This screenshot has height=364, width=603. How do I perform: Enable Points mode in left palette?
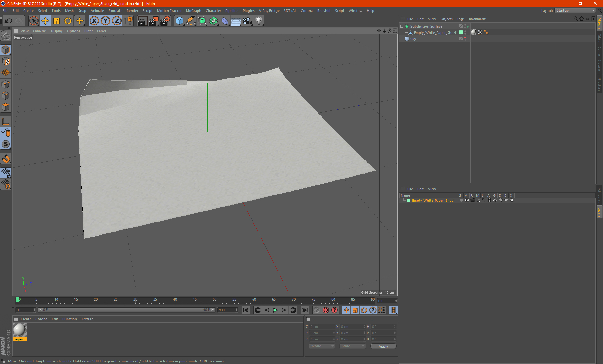[x=6, y=84]
